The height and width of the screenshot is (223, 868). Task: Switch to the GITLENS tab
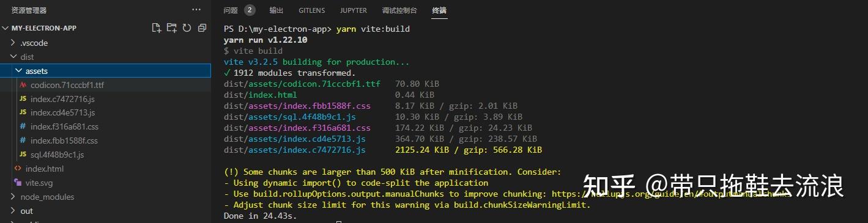point(312,10)
